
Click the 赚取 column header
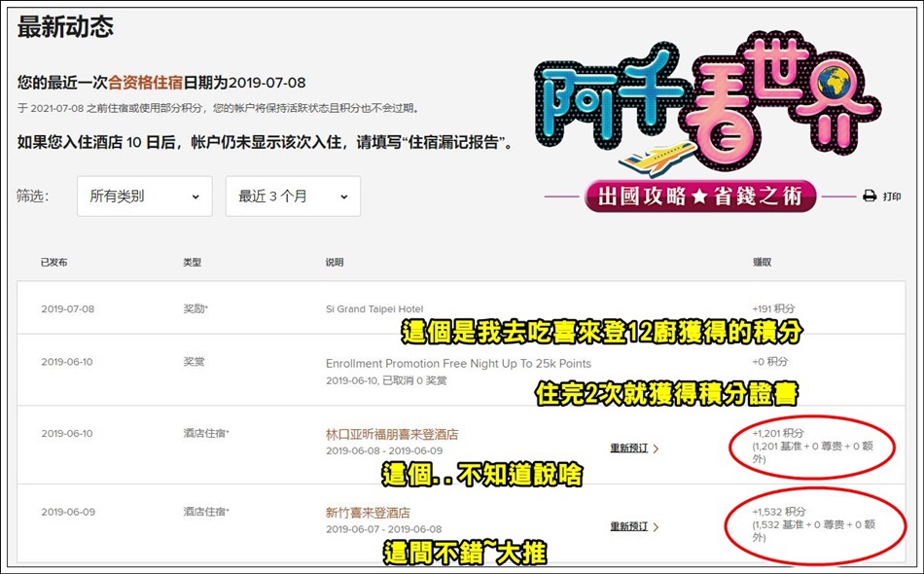[762, 263]
